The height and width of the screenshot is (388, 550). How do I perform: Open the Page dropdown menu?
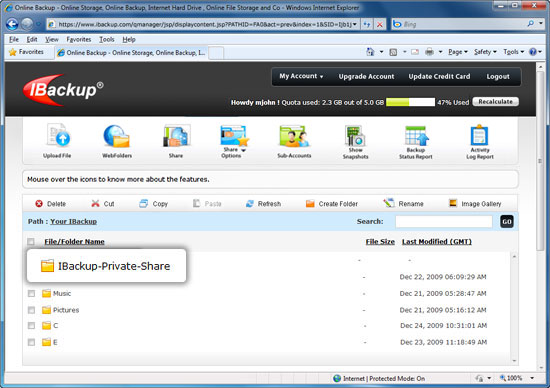pos(458,52)
